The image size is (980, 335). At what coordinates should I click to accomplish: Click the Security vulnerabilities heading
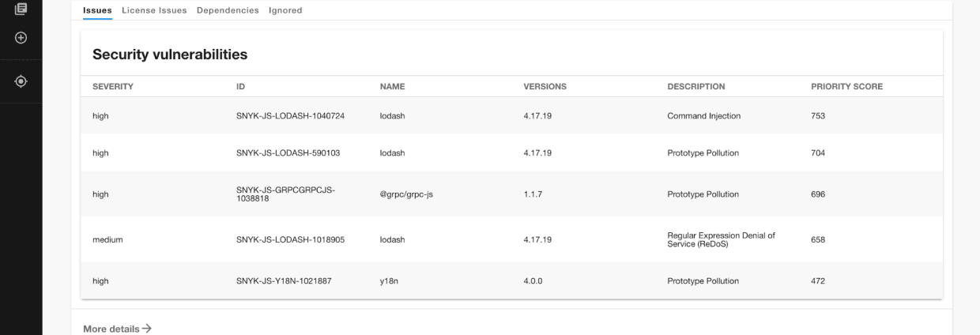tap(170, 55)
